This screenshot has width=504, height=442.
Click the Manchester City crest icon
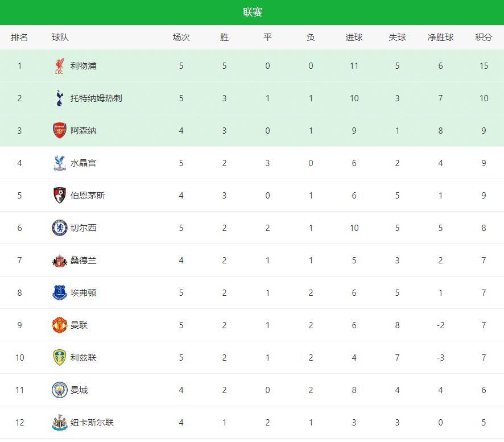59,390
